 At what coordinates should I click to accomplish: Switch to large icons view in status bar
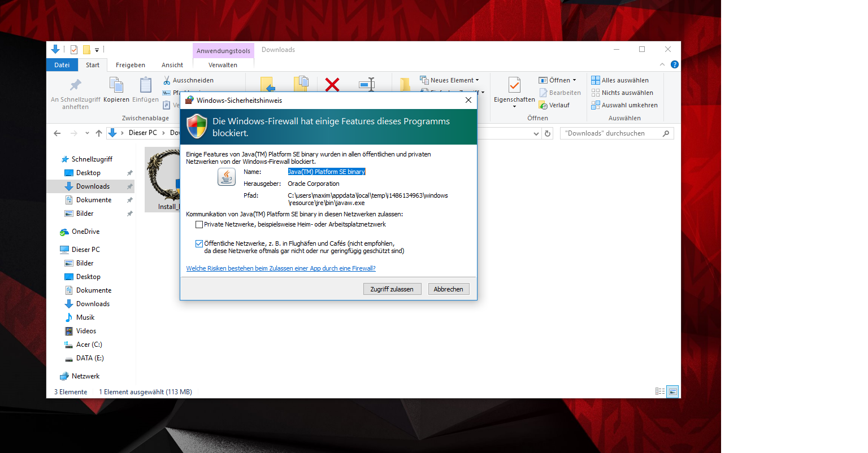tap(672, 391)
